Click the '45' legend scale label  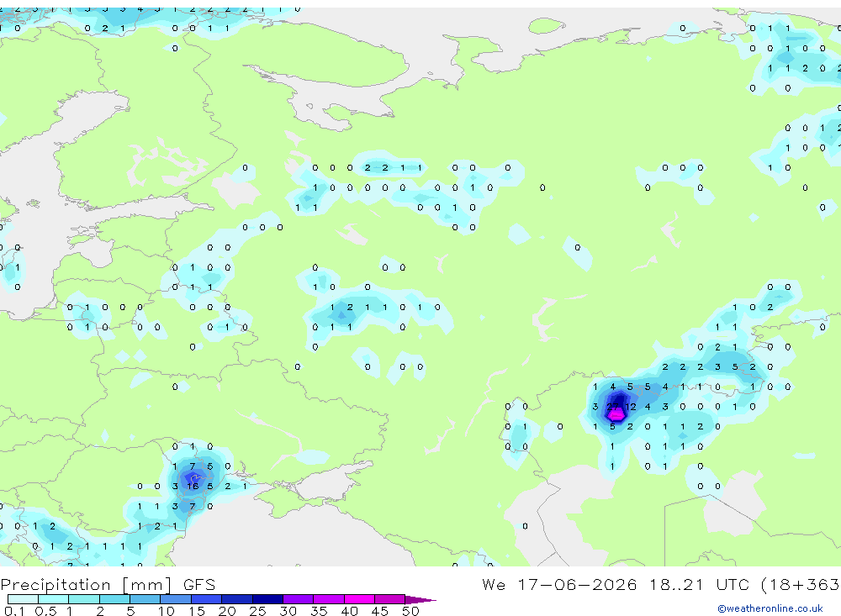(380, 611)
